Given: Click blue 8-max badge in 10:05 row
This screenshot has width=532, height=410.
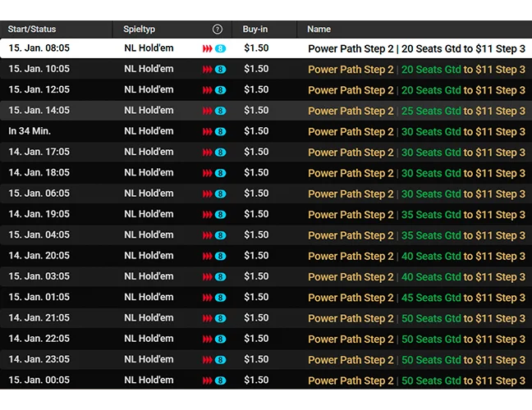Looking at the screenshot, I should click(220, 70).
